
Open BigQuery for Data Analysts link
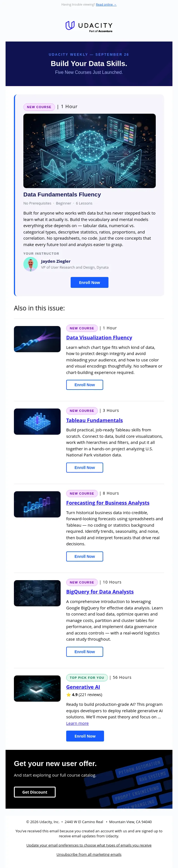coord(100,592)
